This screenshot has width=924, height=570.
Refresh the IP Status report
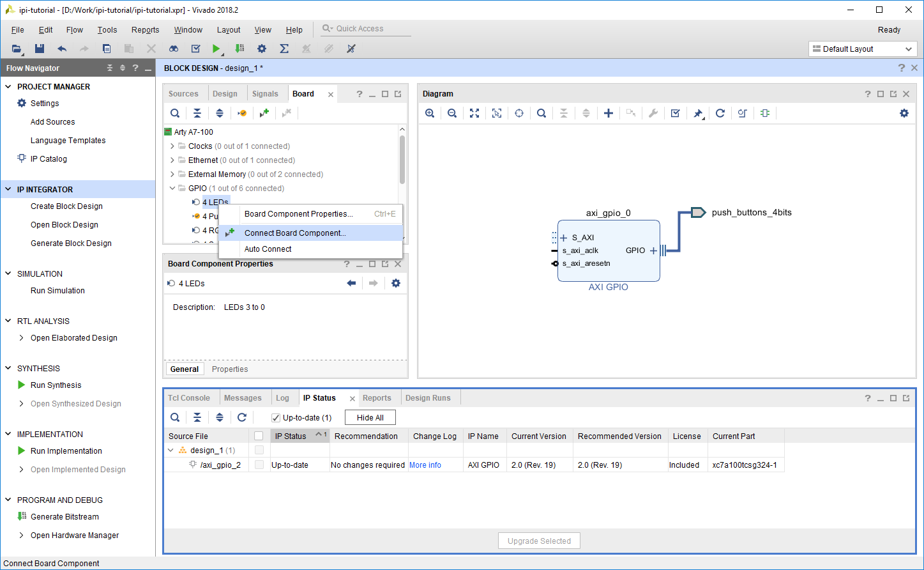(242, 417)
